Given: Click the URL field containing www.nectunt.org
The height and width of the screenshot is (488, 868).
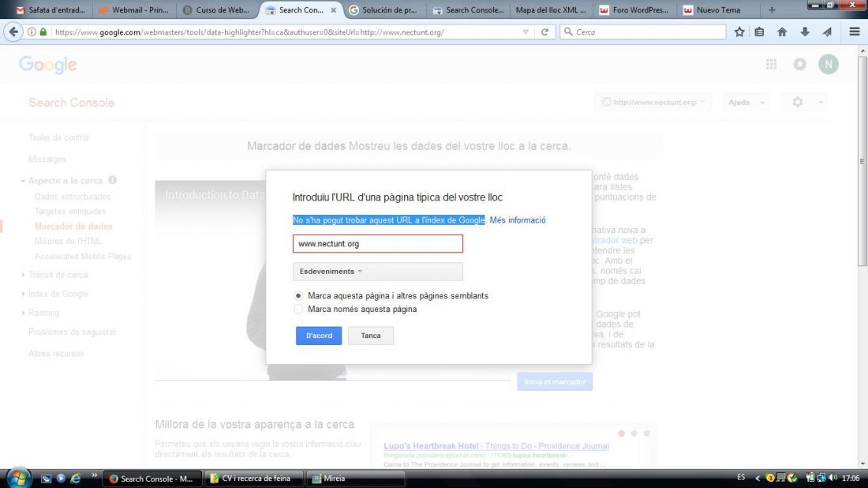Looking at the screenshot, I should click(377, 244).
